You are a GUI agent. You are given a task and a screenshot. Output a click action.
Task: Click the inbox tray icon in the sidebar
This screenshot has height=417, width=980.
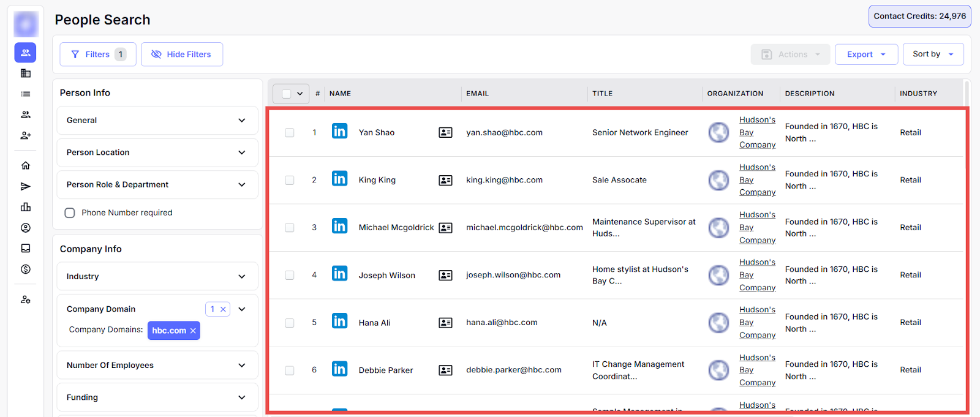[x=26, y=248]
